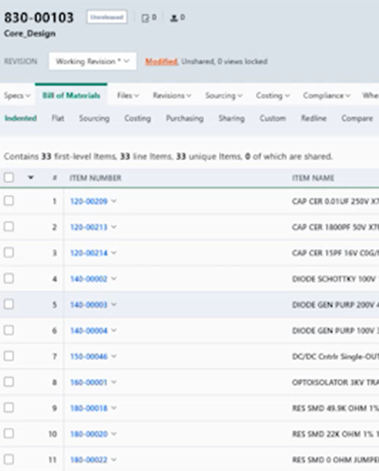This screenshot has height=471, width=379.
Task: Open the Sourcing top tab menu
Action: 224,96
